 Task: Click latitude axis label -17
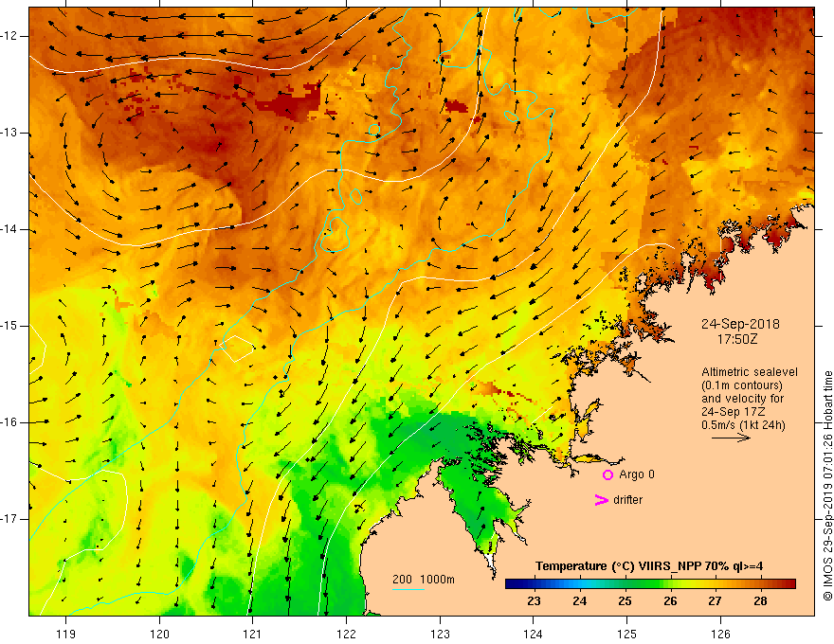(10, 519)
